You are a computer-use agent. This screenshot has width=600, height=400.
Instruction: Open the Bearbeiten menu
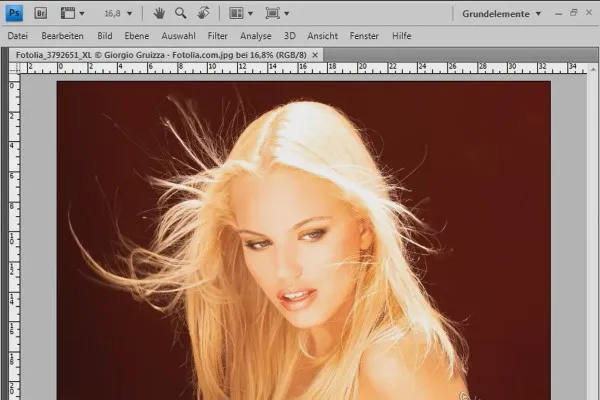(62, 35)
